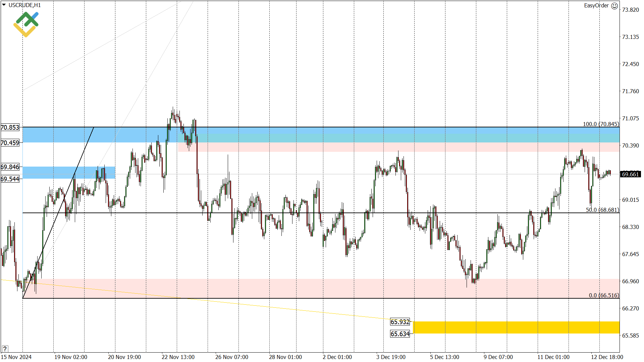644x362 pixels.
Task: Click the 73.820 price scale value
Action: [x=630, y=10]
